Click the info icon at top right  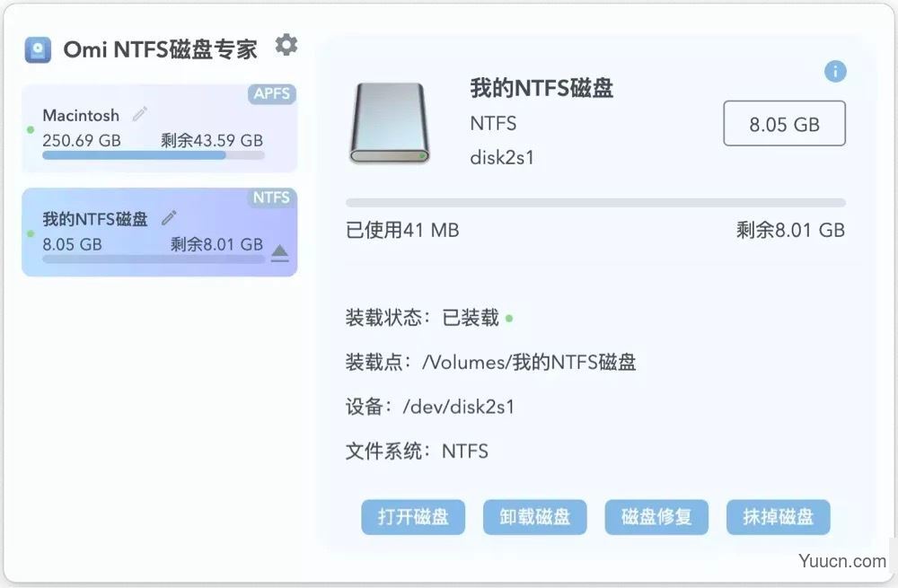tap(835, 71)
